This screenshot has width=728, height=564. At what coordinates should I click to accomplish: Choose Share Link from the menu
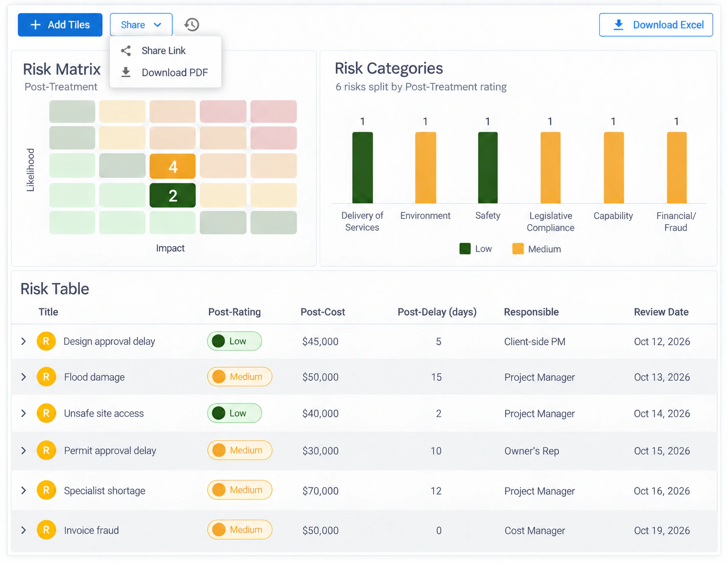[166, 51]
